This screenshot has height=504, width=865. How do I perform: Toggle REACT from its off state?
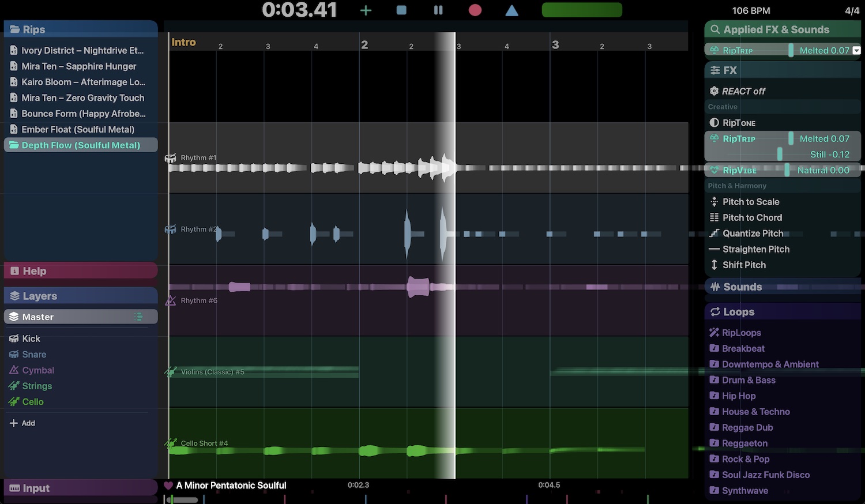(x=737, y=91)
